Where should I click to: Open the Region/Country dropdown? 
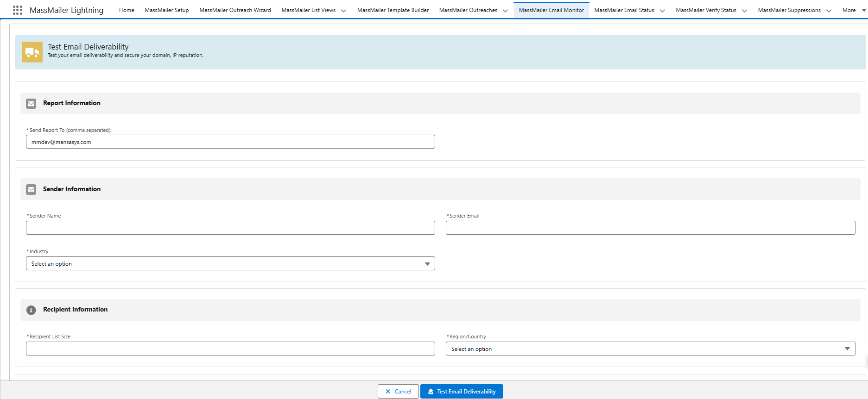pyautogui.click(x=650, y=349)
